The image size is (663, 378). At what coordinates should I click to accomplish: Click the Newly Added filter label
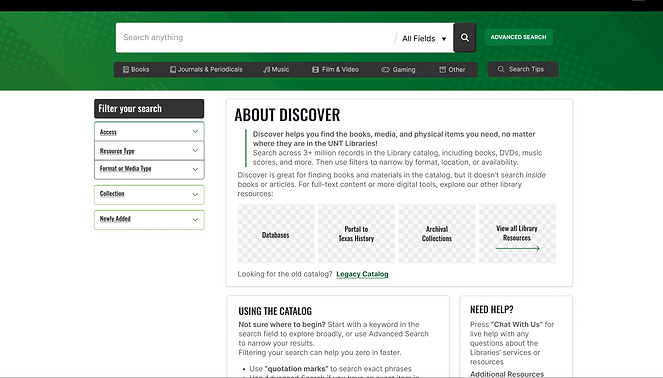point(115,219)
